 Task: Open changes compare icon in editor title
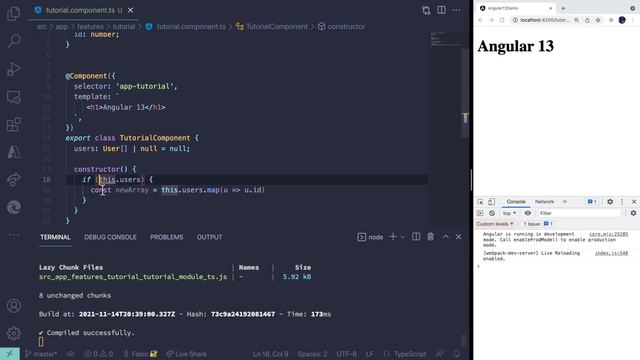[x=426, y=10]
